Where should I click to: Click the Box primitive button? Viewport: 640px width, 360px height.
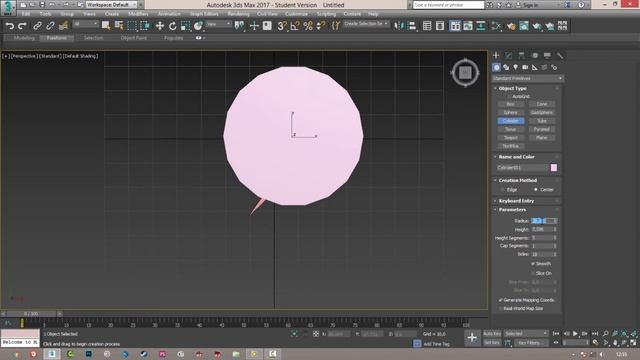coord(511,104)
